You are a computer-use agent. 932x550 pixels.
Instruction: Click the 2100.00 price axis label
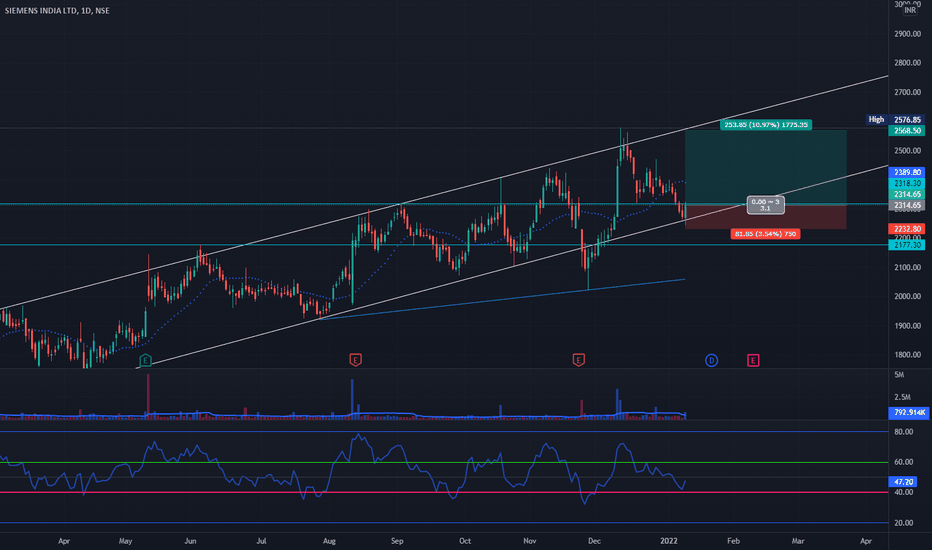907,267
